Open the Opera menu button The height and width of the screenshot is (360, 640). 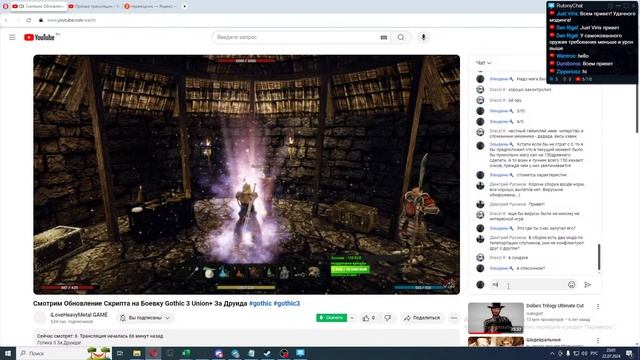tap(5, 6)
